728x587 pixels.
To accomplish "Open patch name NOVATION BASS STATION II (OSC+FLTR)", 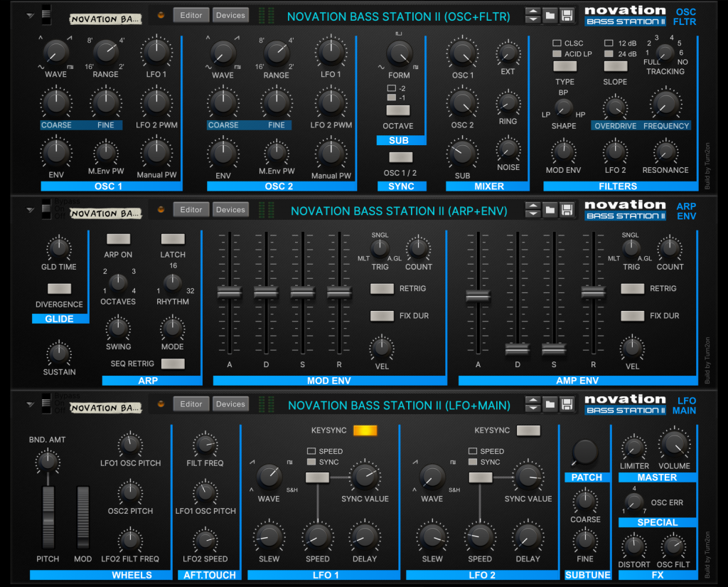I will [x=398, y=16].
